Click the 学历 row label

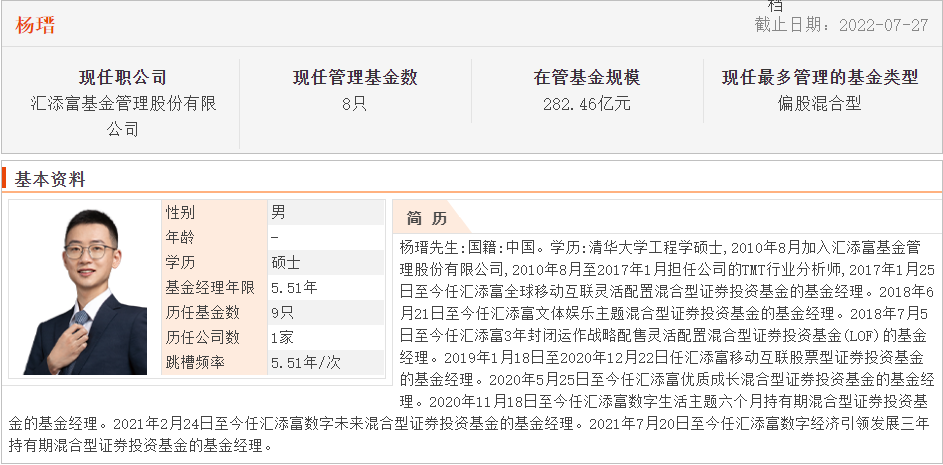pyautogui.click(x=180, y=263)
